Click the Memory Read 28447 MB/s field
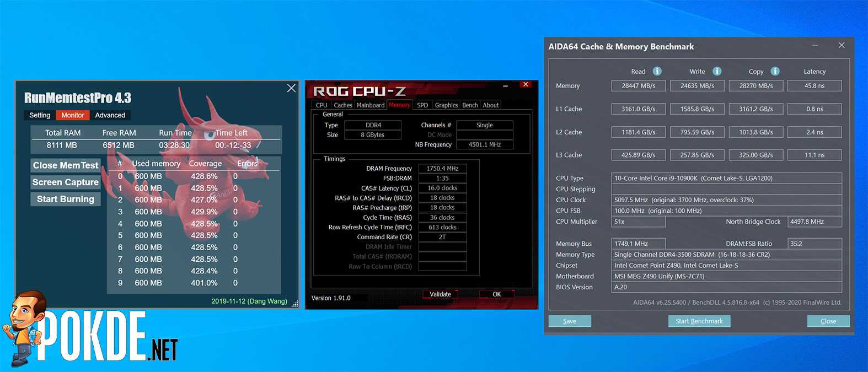The image size is (868, 372). pos(638,86)
